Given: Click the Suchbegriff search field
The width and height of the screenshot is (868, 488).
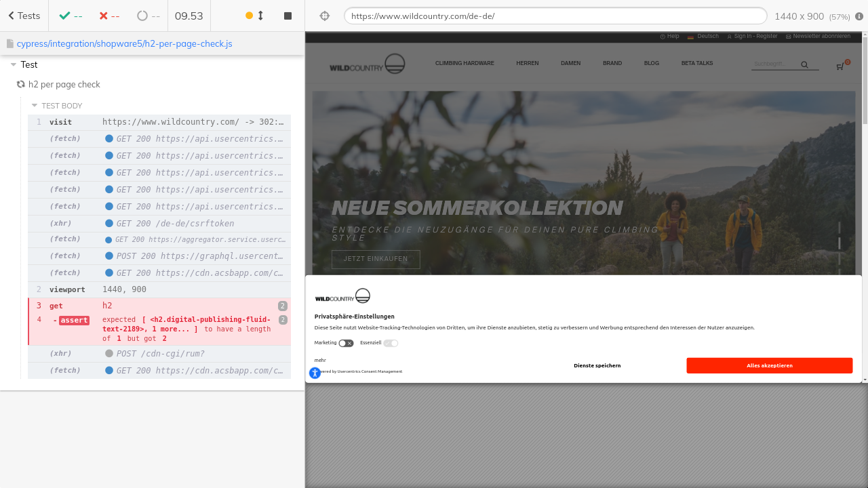Looking at the screenshot, I should click(x=774, y=64).
